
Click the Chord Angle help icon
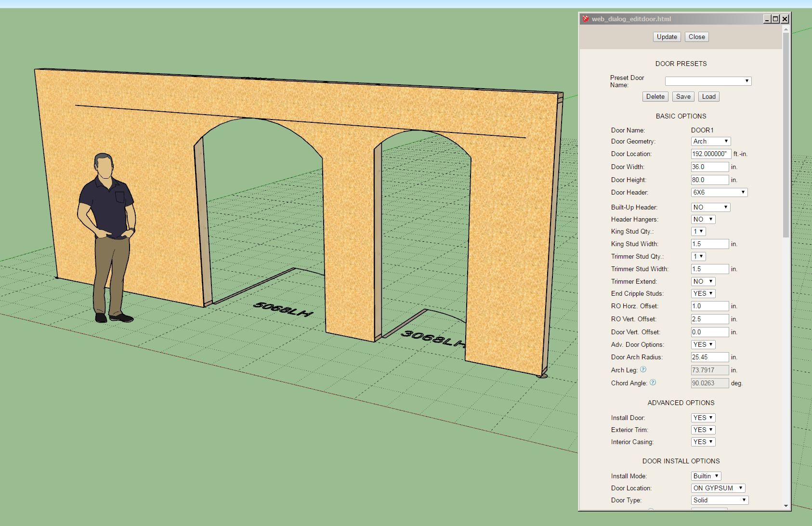coord(653,382)
